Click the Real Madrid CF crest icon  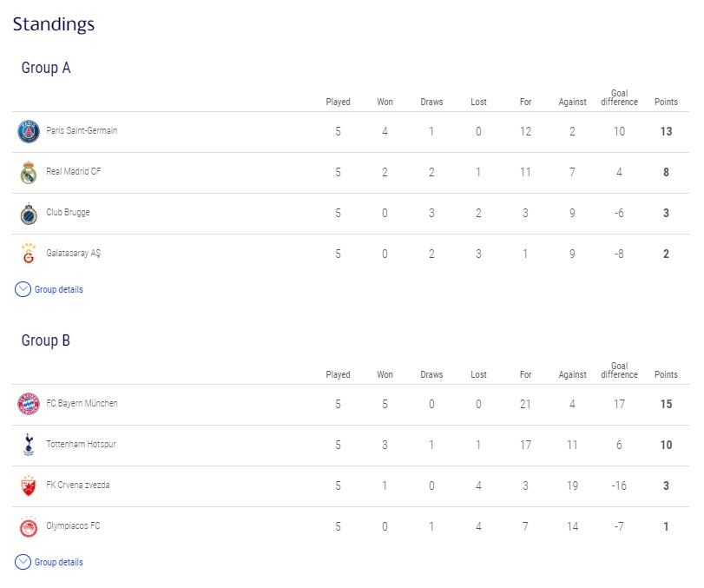tap(29, 173)
